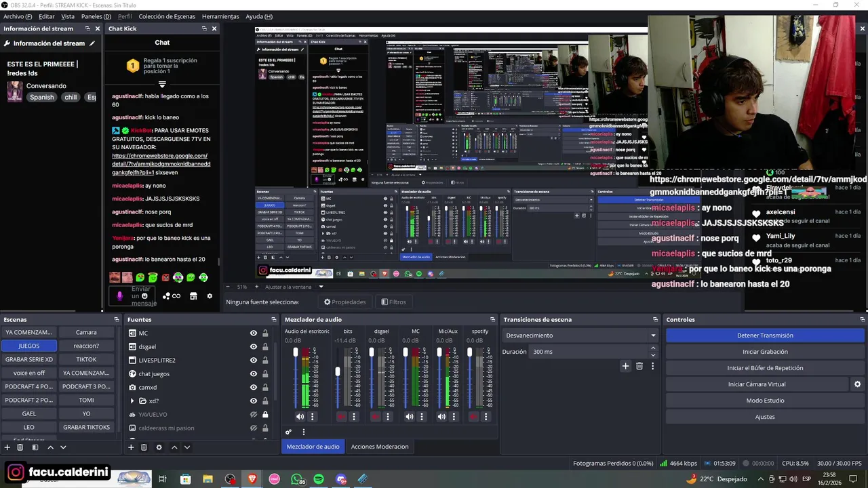868x488 pixels.
Task: Open Ajustes from Controles
Action: [765, 417]
